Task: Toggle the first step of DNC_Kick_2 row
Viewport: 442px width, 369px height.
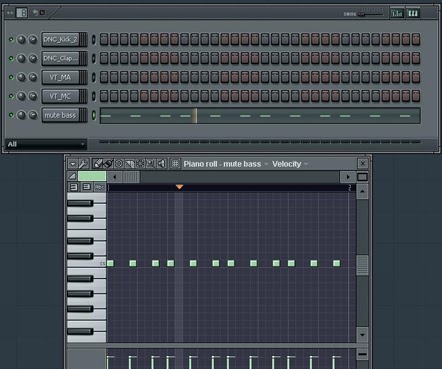Action: [104, 39]
